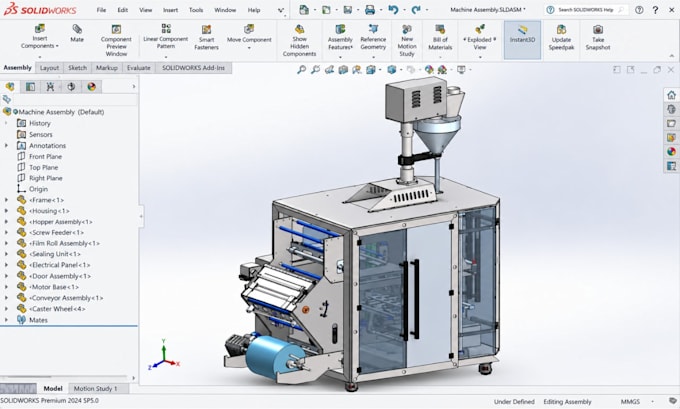The width and height of the screenshot is (680, 409).
Task: Click the Save icon
Action: click(x=348, y=10)
